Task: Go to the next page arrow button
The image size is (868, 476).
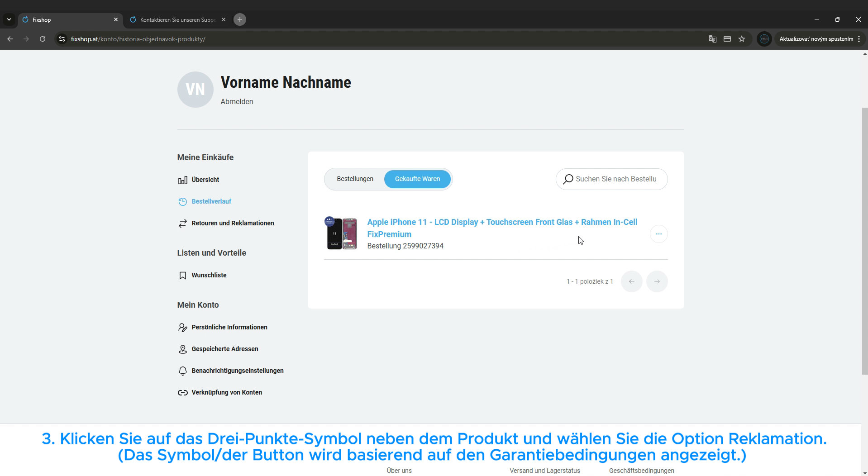Action: (x=657, y=281)
